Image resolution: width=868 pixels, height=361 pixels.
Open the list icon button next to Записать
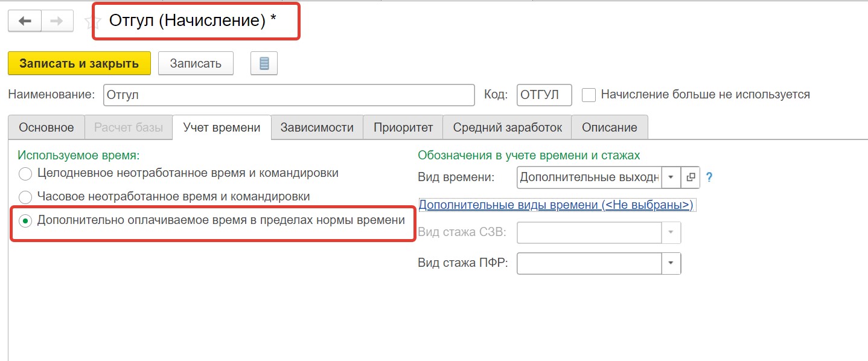click(x=264, y=63)
